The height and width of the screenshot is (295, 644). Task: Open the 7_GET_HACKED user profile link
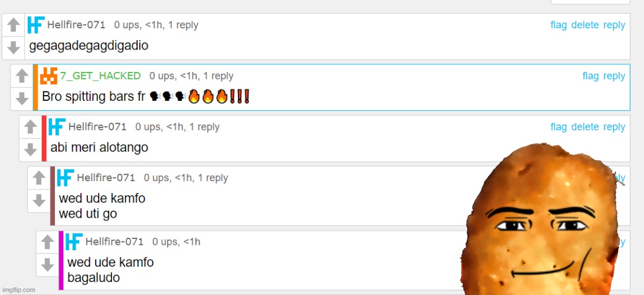(100, 76)
